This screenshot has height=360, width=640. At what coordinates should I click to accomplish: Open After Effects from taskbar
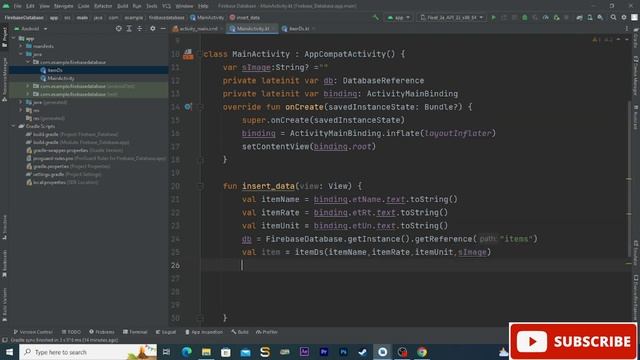tap(304, 352)
